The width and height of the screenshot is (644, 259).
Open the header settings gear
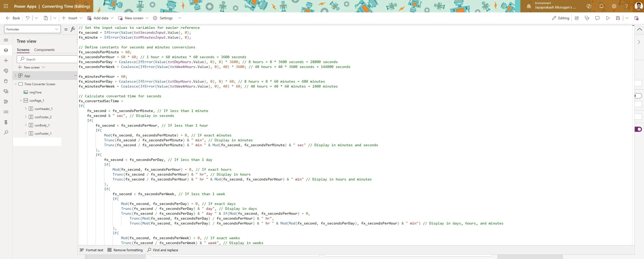click(x=614, y=6)
